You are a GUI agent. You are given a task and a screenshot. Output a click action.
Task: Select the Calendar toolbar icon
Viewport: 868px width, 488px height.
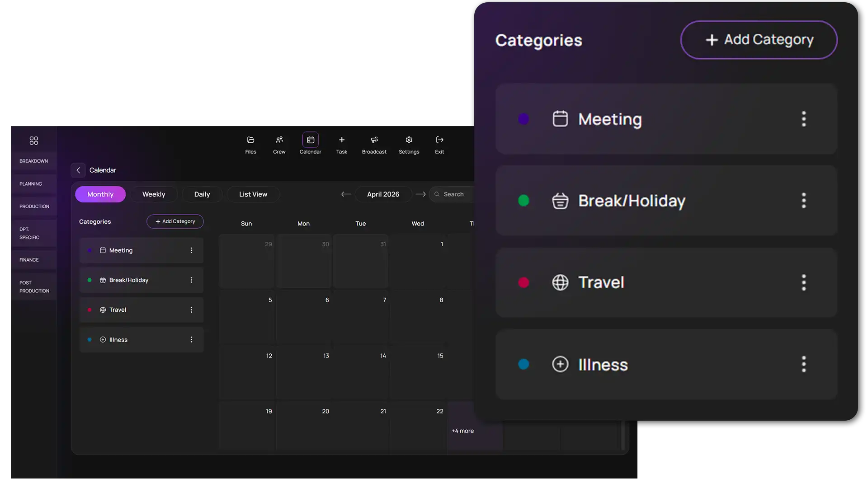[311, 140]
